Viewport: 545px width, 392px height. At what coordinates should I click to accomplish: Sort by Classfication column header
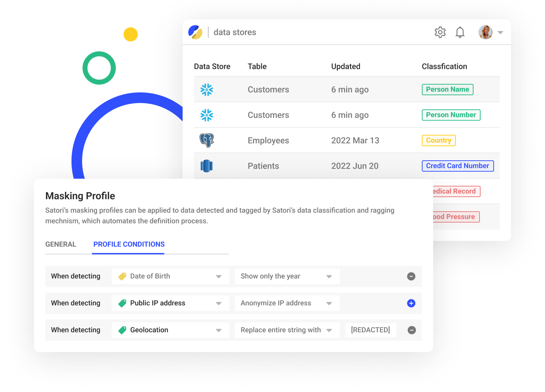[x=444, y=67]
